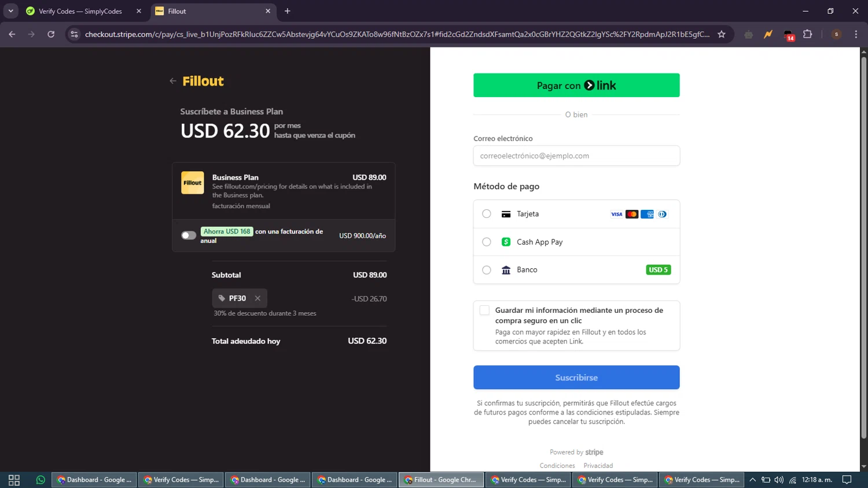Click the USD 5 badge on Banco
The height and width of the screenshot is (488, 868).
click(x=659, y=270)
